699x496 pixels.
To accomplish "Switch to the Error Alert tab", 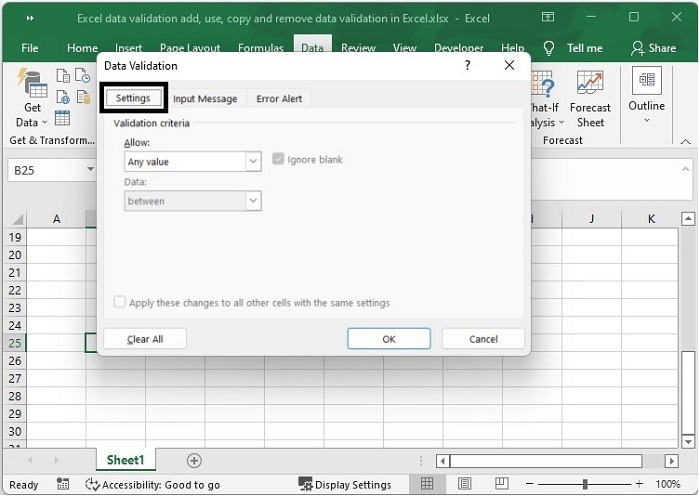I will (x=279, y=99).
